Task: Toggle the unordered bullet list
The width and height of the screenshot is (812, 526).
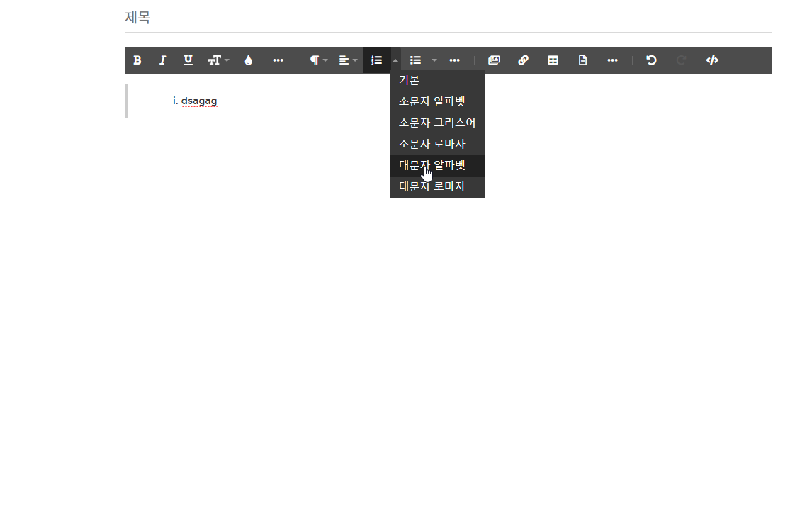Action: coord(415,60)
